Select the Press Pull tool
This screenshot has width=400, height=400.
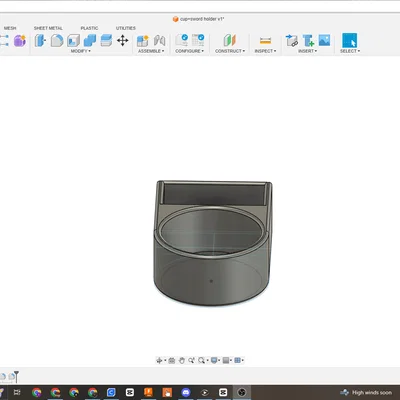(40, 41)
